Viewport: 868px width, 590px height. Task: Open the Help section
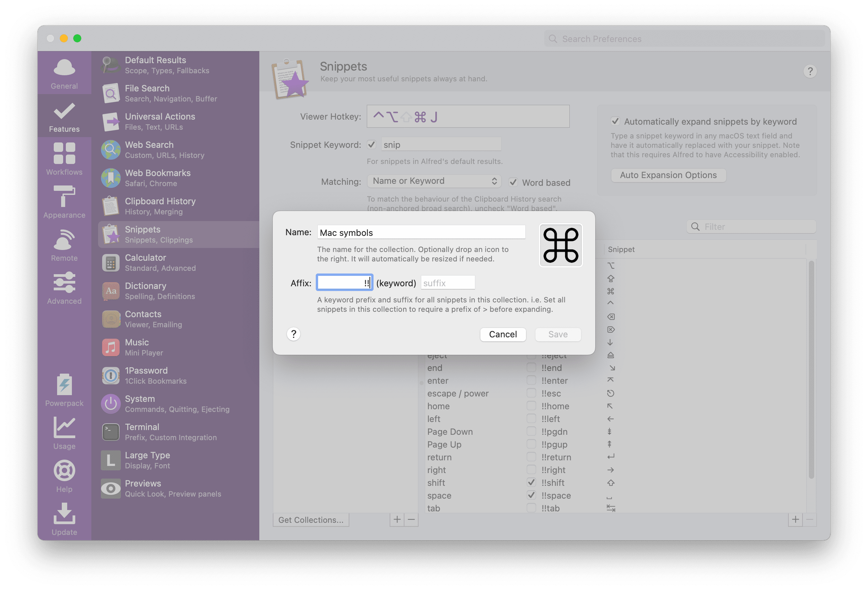coord(64,476)
